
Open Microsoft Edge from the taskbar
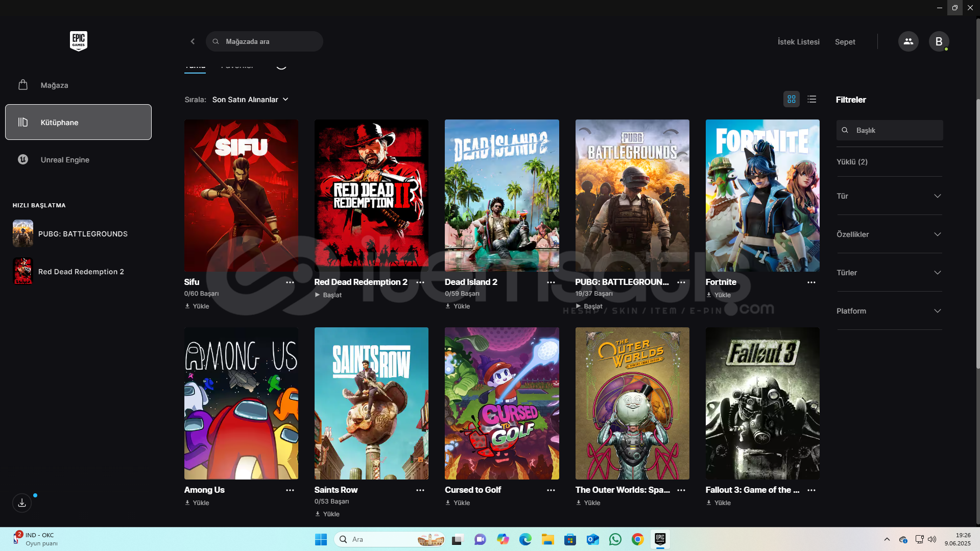(525, 539)
